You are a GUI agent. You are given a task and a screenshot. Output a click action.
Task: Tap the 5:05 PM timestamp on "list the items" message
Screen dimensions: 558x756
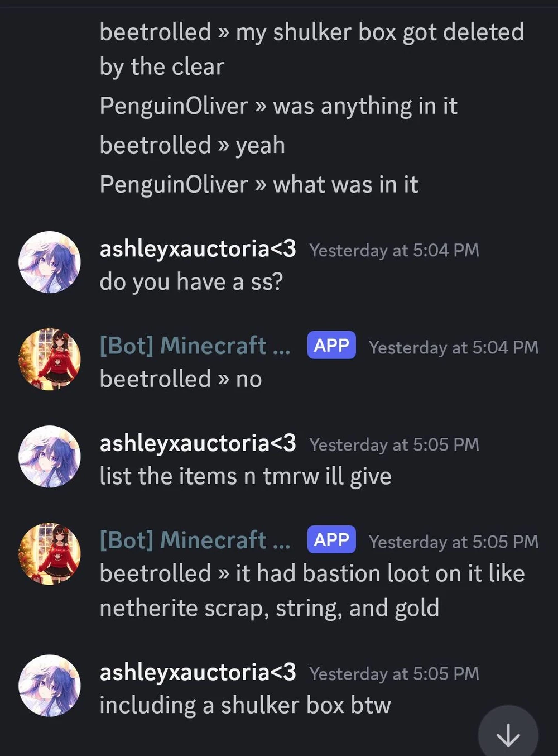click(394, 444)
